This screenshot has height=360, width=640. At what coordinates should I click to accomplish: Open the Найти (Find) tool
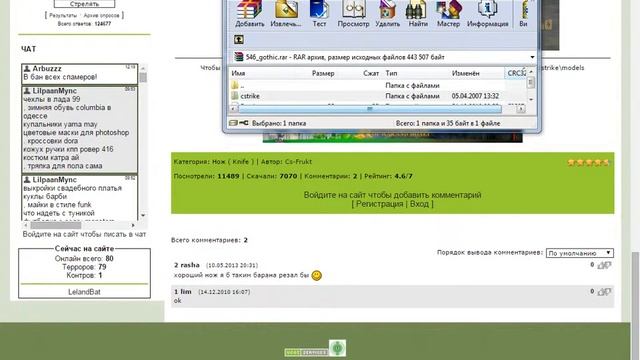(x=418, y=14)
